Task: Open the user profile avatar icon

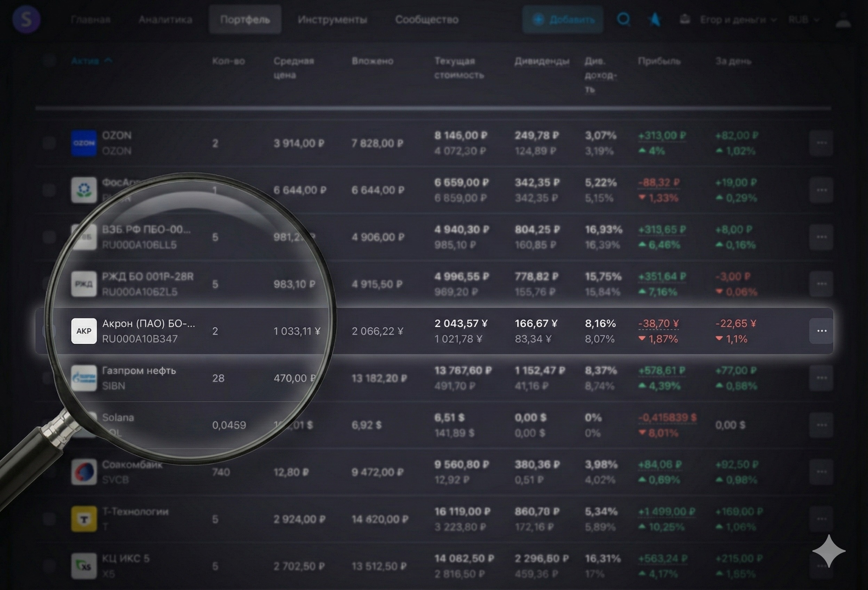Action: pos(843,20)
